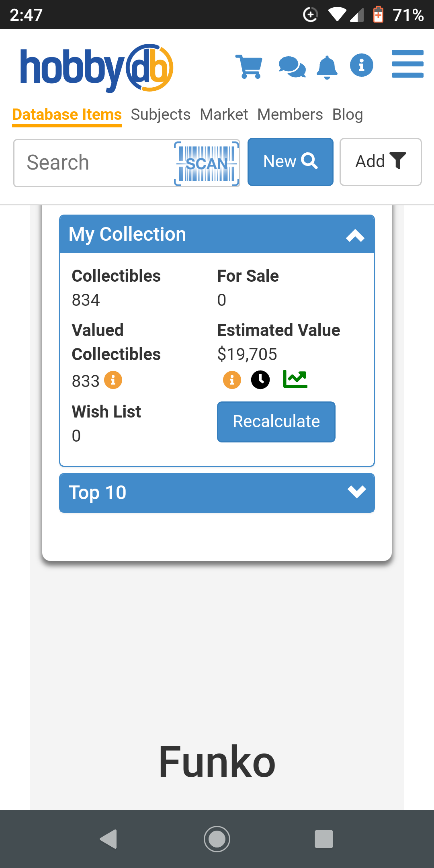Click the Recalculate button
This screenshot has width=434, height=868.
click(276, 422)
